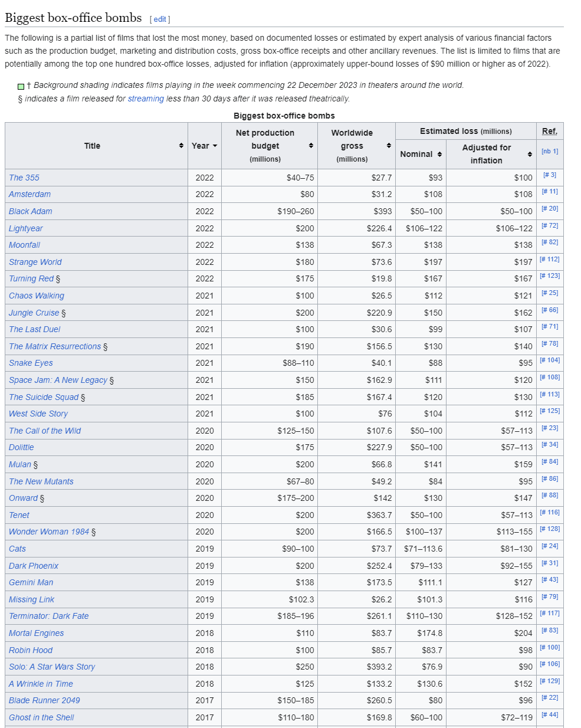Open the Cats film link
Viewport: 581px width, 728px height.
point(17,549)
